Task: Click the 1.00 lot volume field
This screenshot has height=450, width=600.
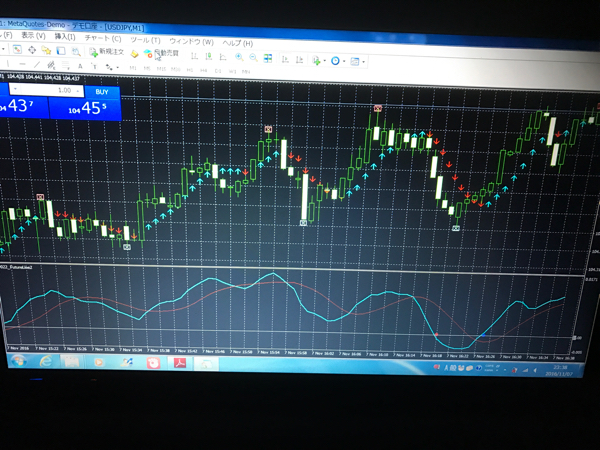Action: pyautogui.click(x=47, y=90)
